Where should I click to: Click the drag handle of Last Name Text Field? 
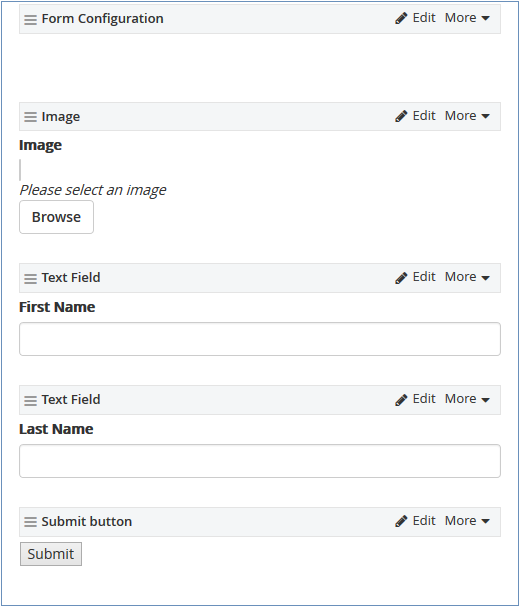[x=31, y=400]
